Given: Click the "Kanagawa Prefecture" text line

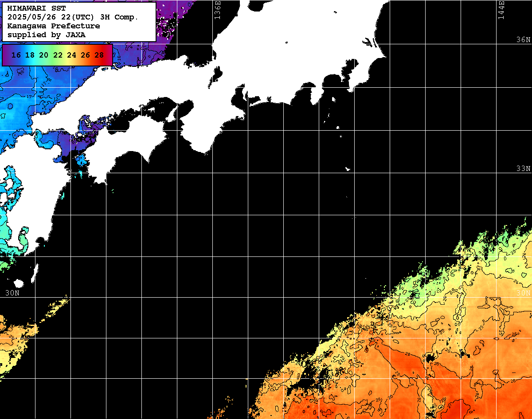Looking at the screenshot, I should pos(54,26).
